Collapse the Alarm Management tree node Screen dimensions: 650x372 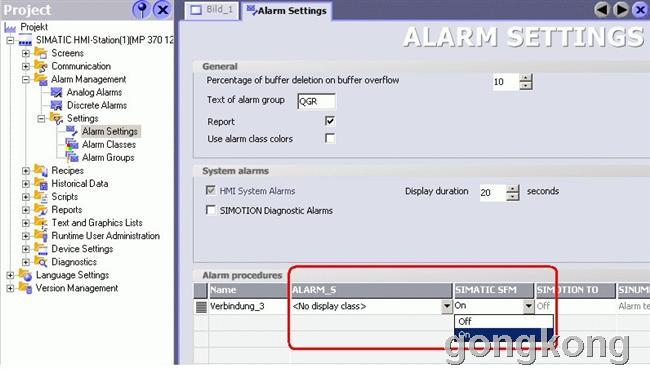tap(26, 79)
